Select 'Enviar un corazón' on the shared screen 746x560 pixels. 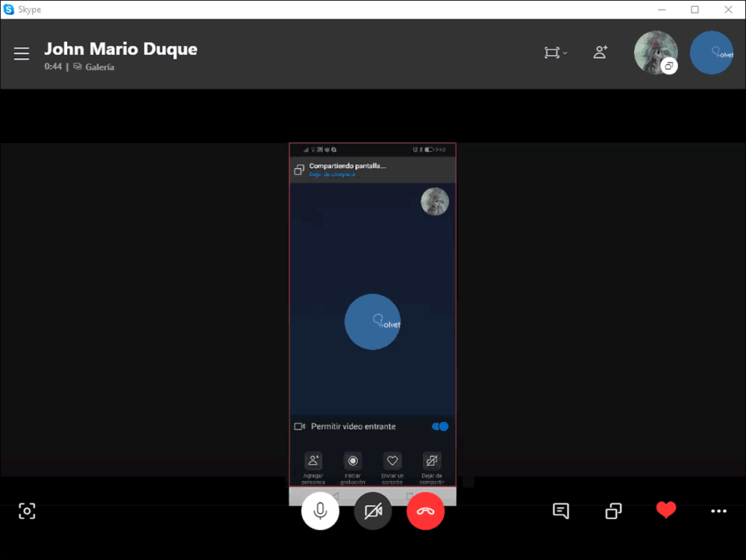point(392,461)
